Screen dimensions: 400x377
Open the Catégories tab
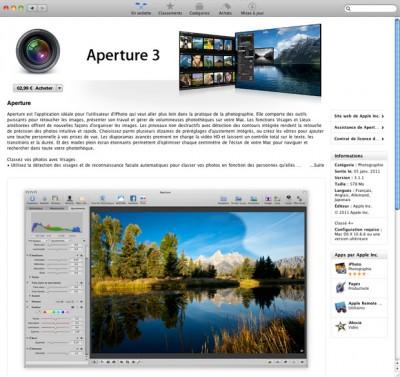[199, 8]
